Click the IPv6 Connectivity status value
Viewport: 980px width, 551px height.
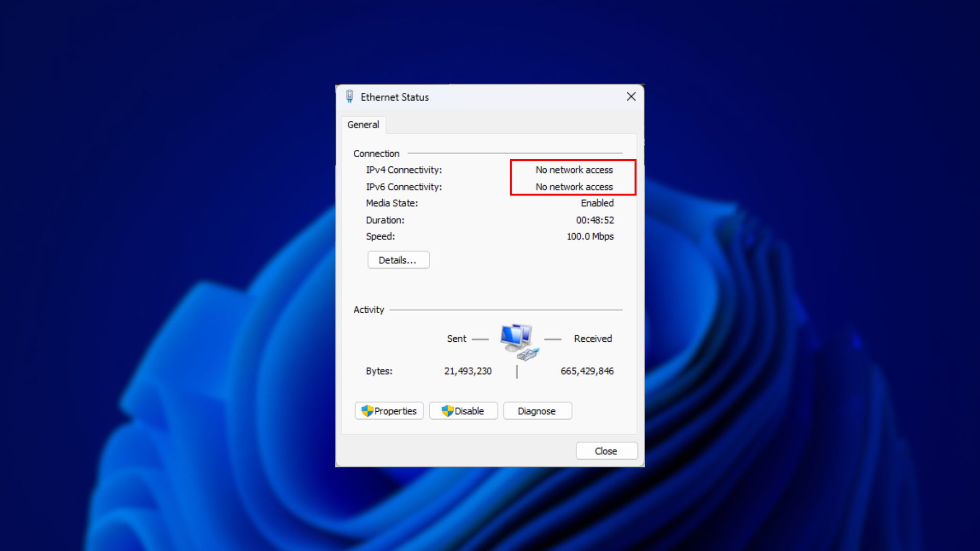coord(574,187)
